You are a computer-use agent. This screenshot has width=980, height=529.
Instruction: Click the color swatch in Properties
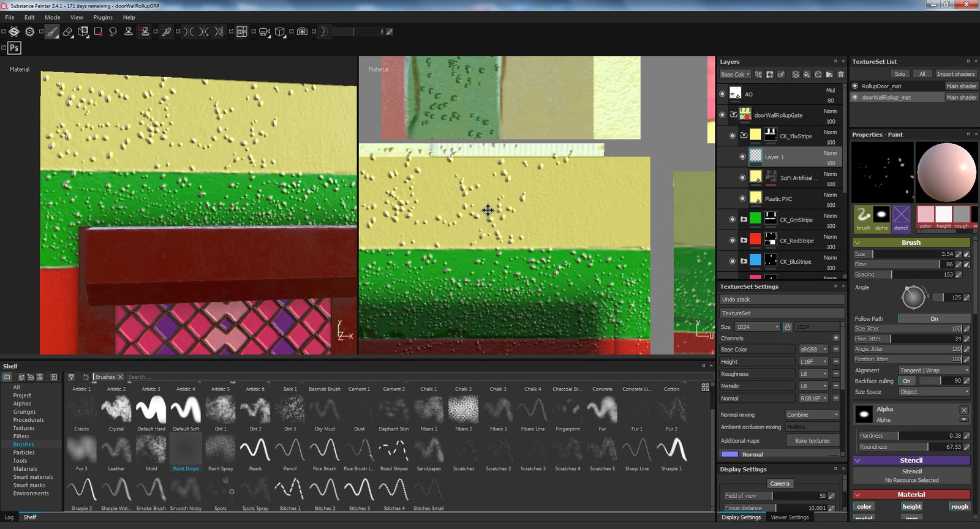(925, 214)
